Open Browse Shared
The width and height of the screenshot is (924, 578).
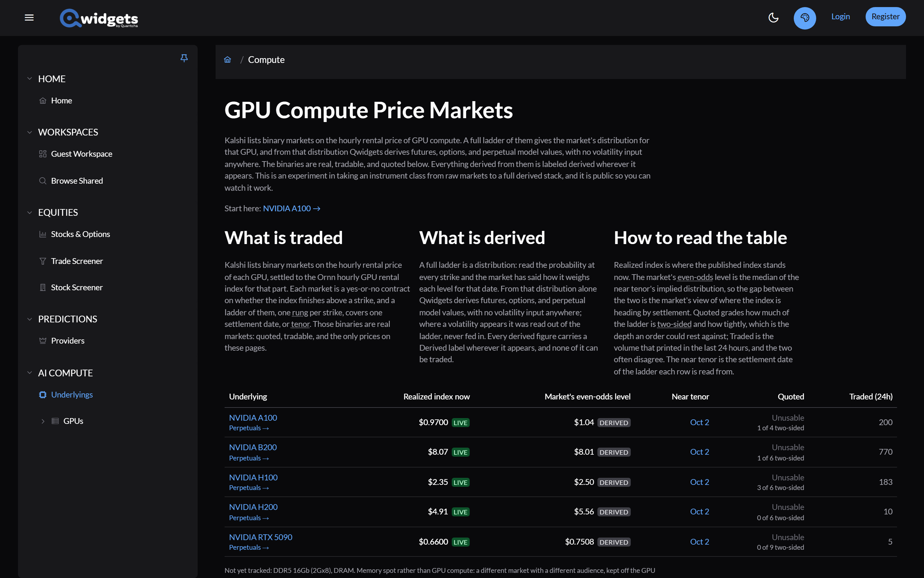tap(77, 181)
